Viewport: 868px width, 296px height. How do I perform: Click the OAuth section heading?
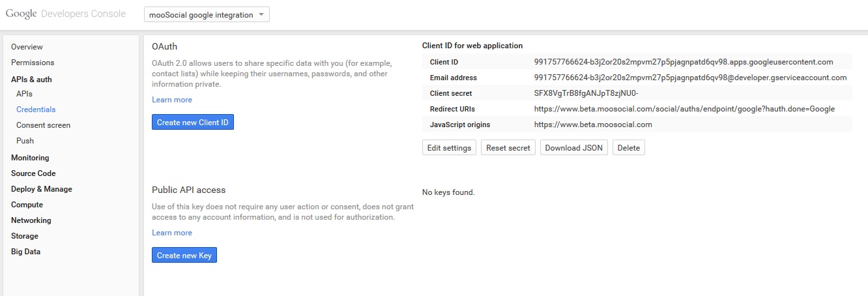coord(164,46)
